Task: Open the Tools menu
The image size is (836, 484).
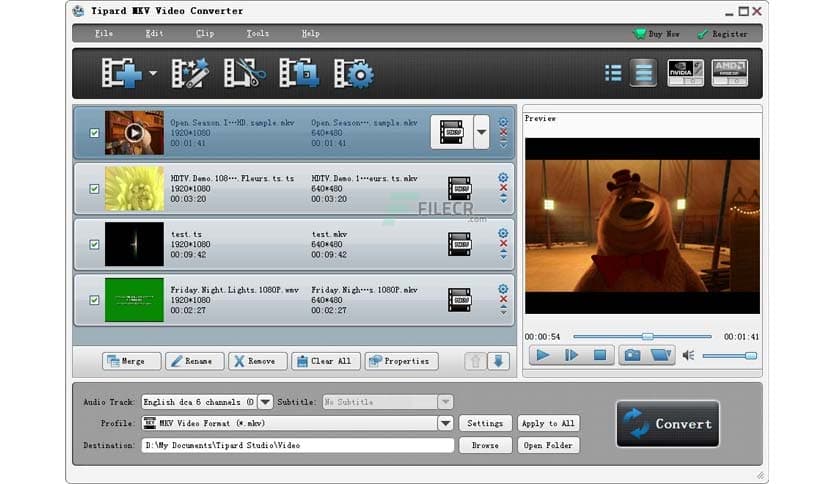Action: (258, 34)
